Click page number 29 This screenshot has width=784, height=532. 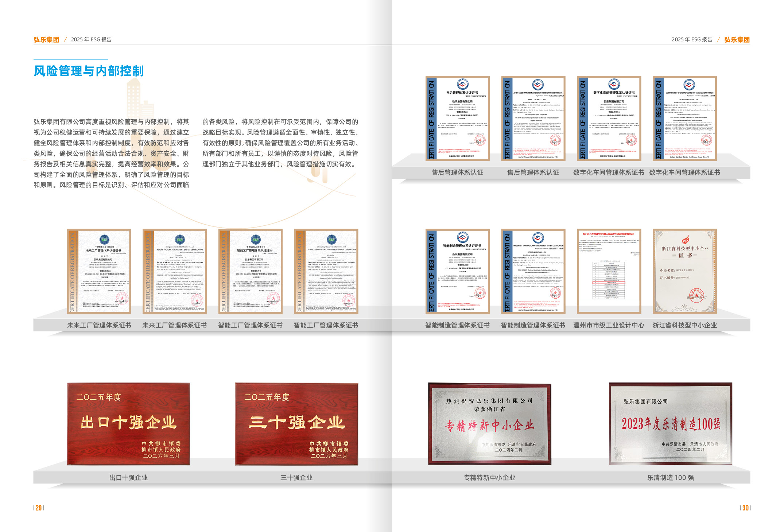[38, 508]
